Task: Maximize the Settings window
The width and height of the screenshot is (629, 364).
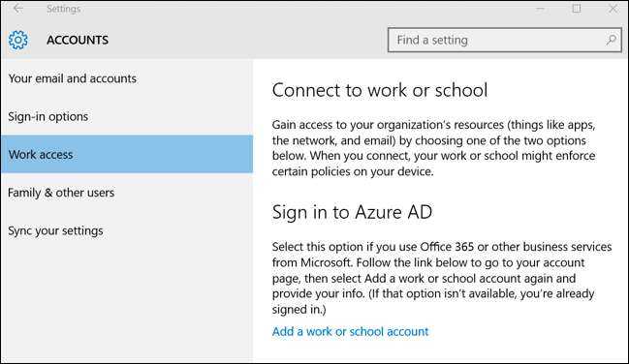Action: pos(577,8)
